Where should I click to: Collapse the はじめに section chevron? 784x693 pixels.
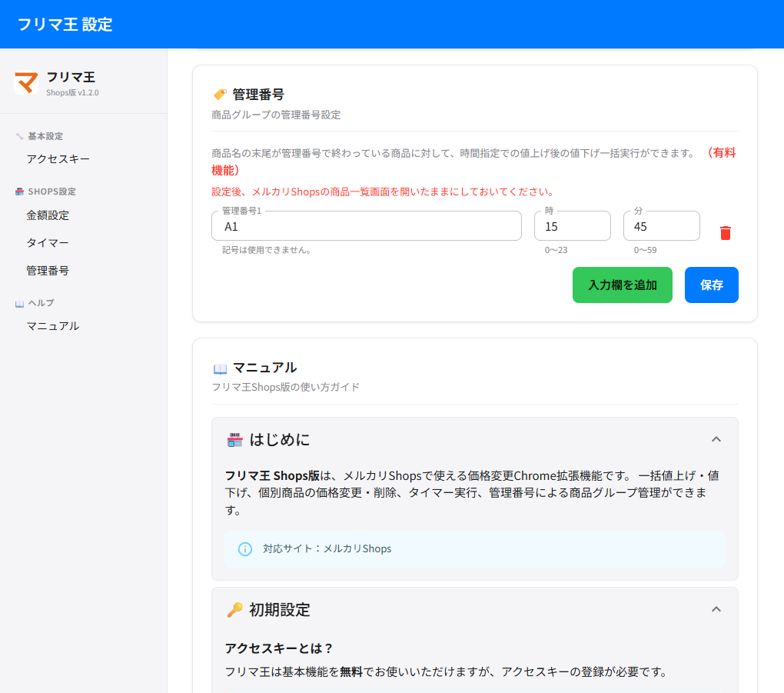tap(716, 439)
